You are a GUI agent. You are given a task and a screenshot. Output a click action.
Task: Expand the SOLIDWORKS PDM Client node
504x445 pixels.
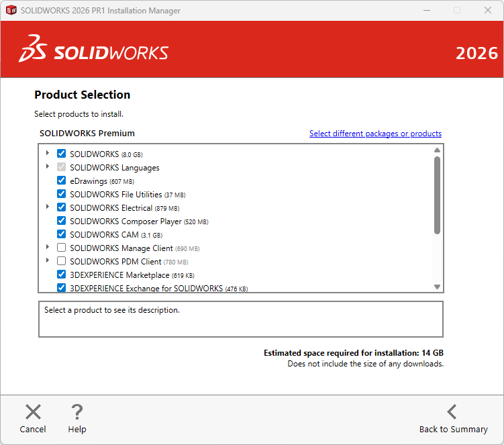point(48,260)
